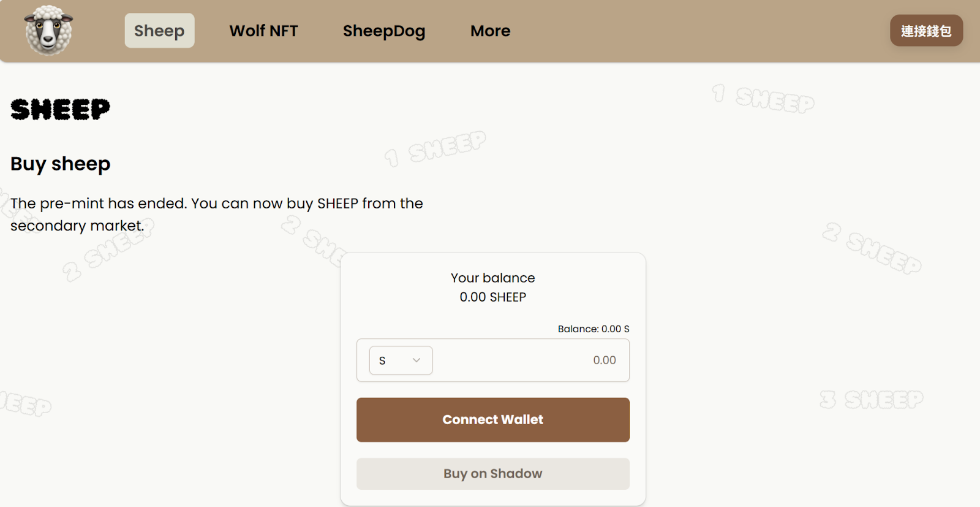
Task: Click the Balance: 0.00 S label
Action: click(x=593, y=329)
